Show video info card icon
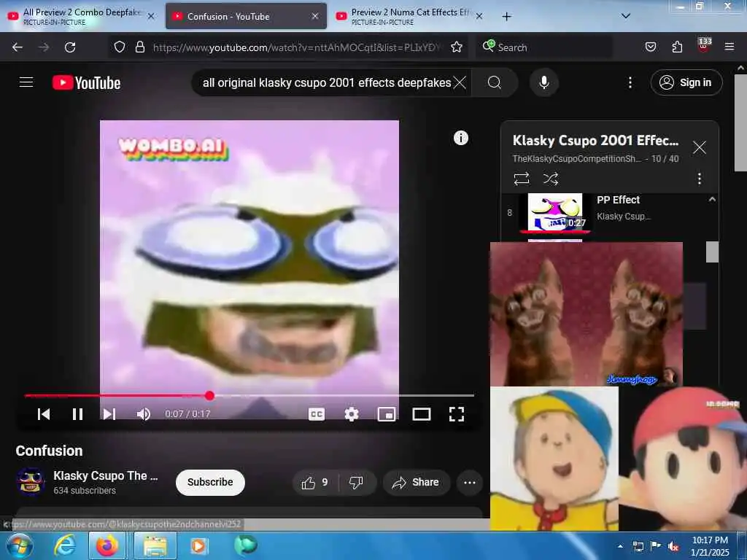 pos(461,138)
